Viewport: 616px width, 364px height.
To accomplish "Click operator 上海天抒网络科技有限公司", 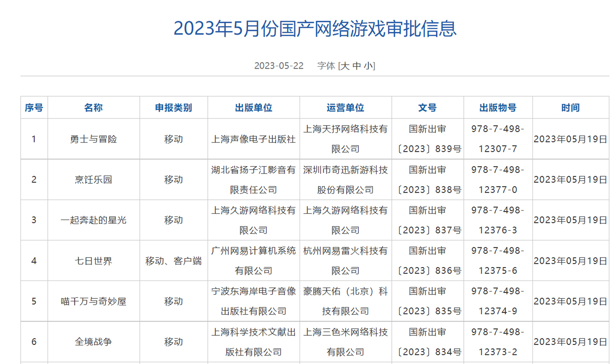I will 345,139.
